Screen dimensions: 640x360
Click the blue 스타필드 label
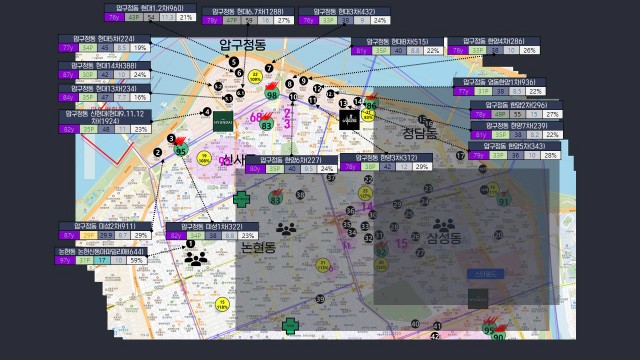pos(485,274)
